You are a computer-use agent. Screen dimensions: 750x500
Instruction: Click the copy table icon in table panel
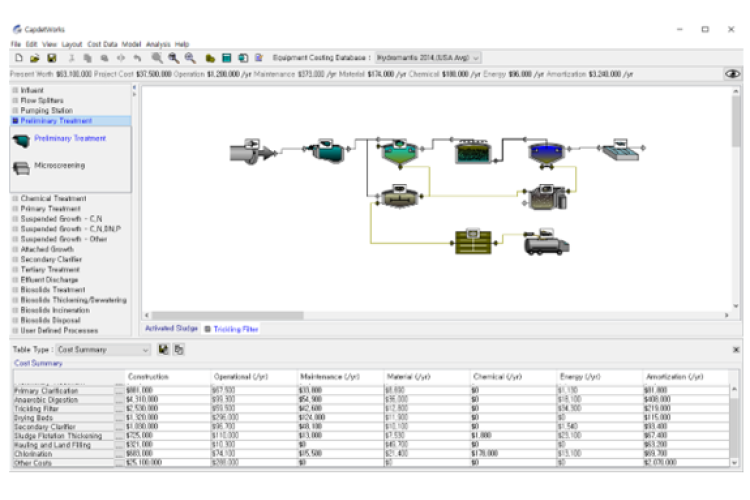click(x=179, y=350)
